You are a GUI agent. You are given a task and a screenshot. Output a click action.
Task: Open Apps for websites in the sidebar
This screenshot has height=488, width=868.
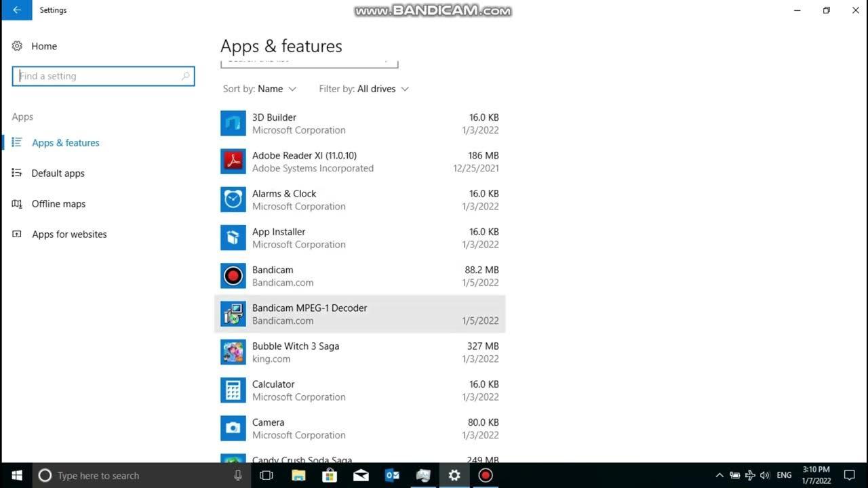coord(69,234)
